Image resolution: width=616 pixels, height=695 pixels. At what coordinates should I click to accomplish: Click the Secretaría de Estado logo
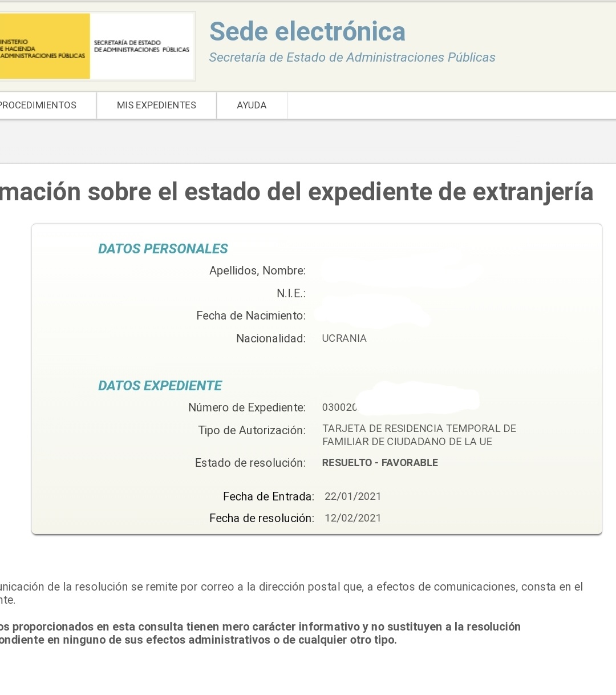[x=141, y=46]
